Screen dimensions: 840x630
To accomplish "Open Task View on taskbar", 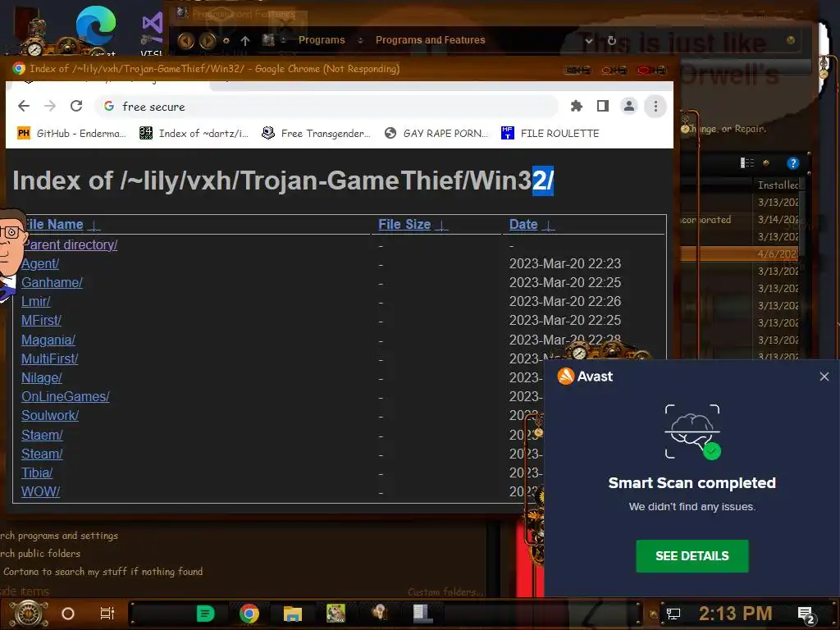I will pyautogui.click(x=107, y=614).
